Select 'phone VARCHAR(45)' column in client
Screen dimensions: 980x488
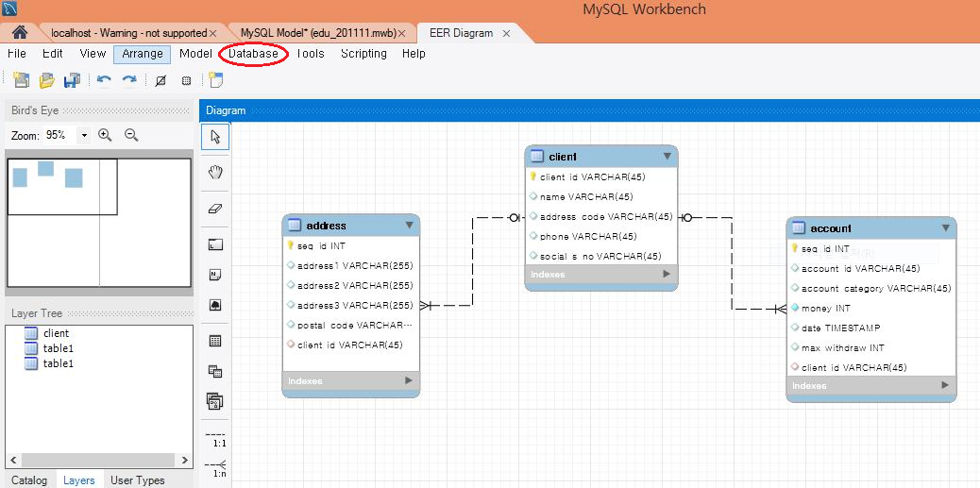click(601, 236)
